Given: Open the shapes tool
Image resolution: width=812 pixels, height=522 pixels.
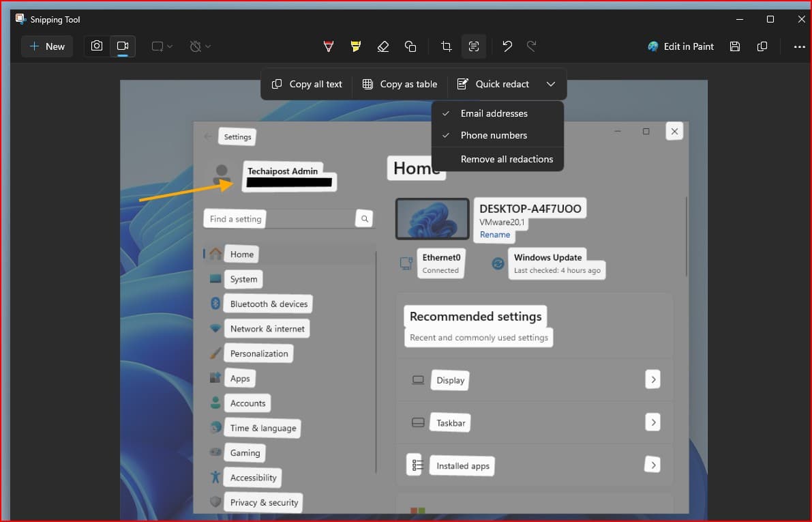Looking at the screenshot, I should [410, 46].
